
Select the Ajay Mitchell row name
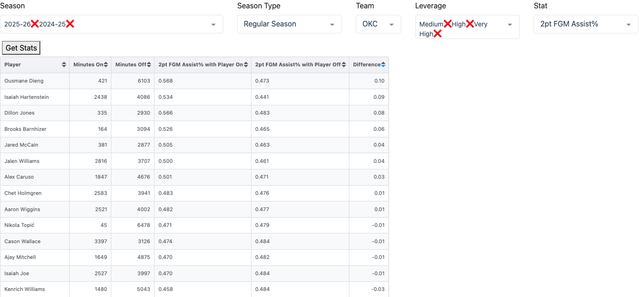pos(20,257)
